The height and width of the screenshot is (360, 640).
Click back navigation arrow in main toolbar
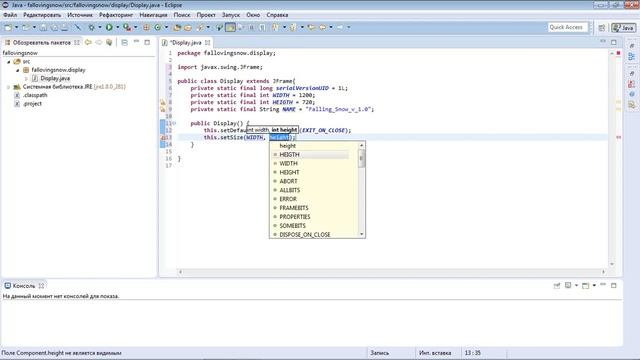322,27
